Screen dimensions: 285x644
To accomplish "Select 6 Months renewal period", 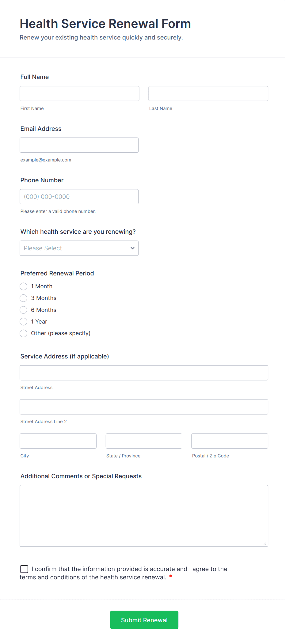I will 24,310.
